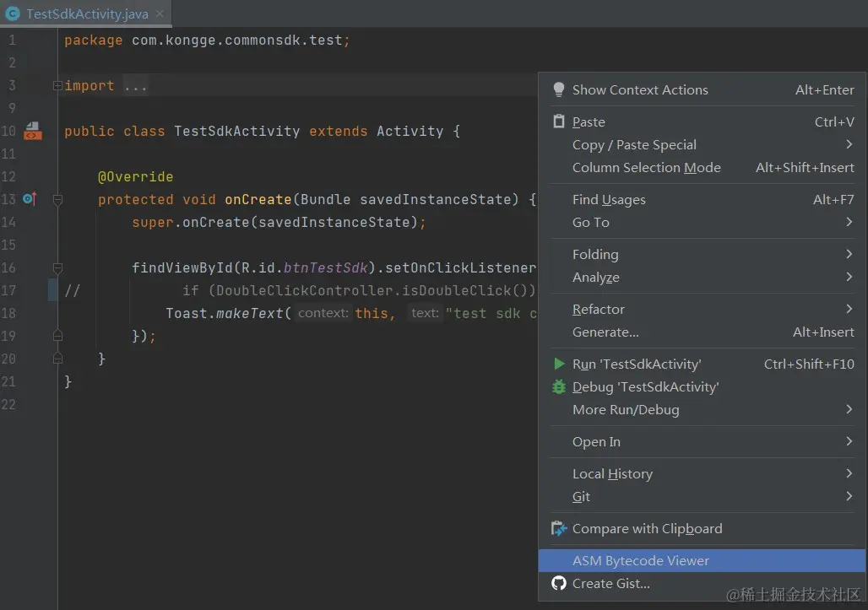The height and width of the screenshot is (610, 868).
Task: Open the Copy / Paste Special submenu
Action: coord(702,145)
